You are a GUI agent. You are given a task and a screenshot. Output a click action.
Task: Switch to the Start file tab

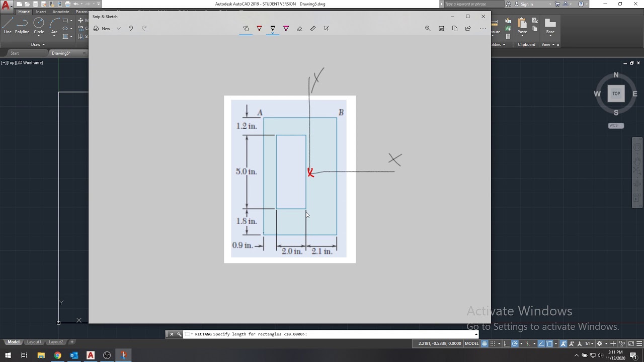tap(15, 53)
